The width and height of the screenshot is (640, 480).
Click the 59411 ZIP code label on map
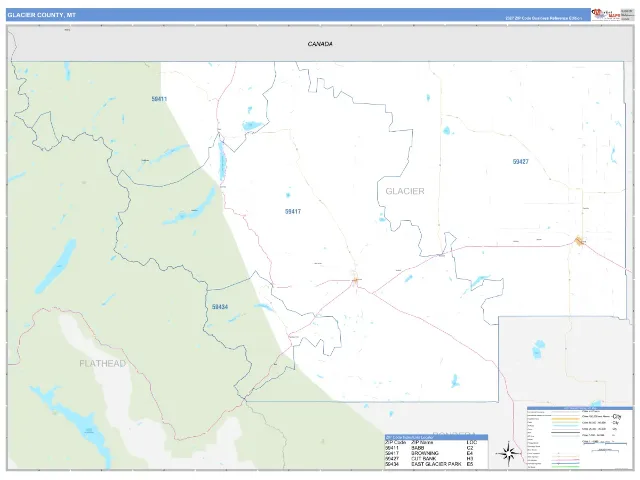click(x=159, y=99)
